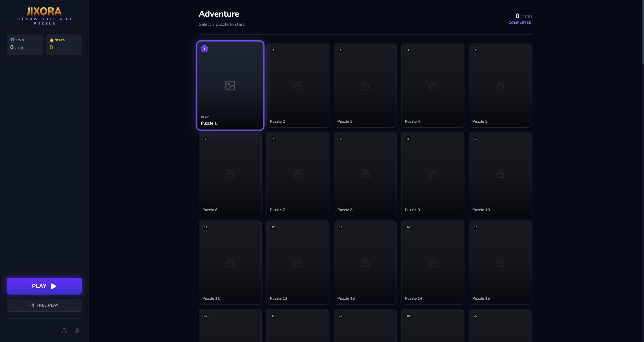Click the number 1 badge on Puzzle 1

point(204,49)
